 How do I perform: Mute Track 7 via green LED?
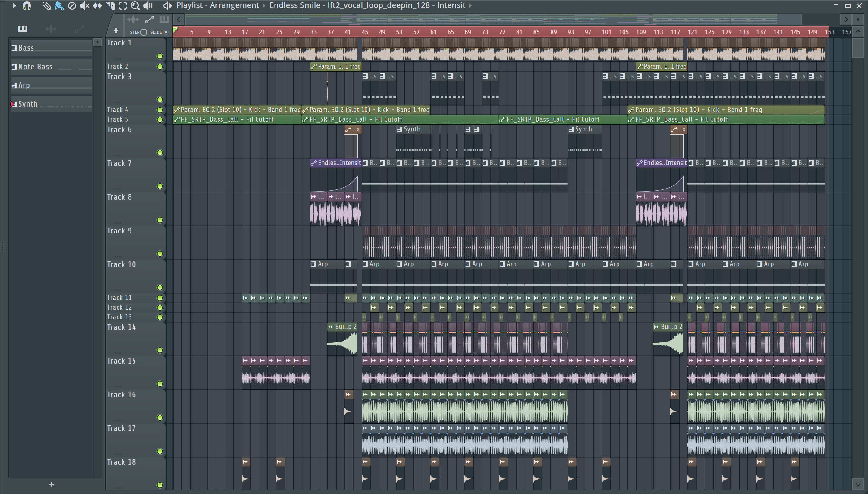pos(160,187)
